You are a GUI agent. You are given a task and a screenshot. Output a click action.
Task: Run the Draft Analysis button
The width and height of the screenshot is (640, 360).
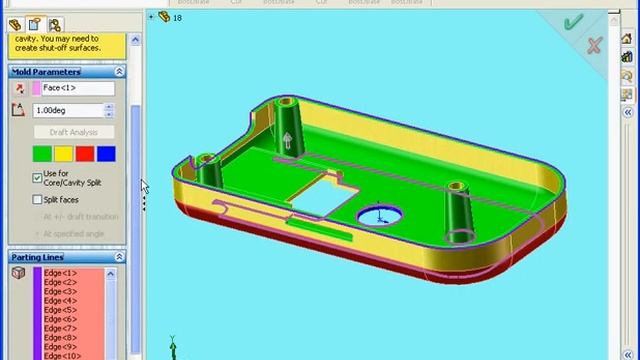[74, 132]
